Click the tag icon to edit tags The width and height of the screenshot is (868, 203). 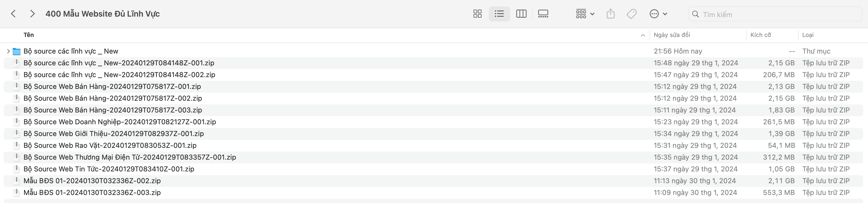[x=631, y=14]
